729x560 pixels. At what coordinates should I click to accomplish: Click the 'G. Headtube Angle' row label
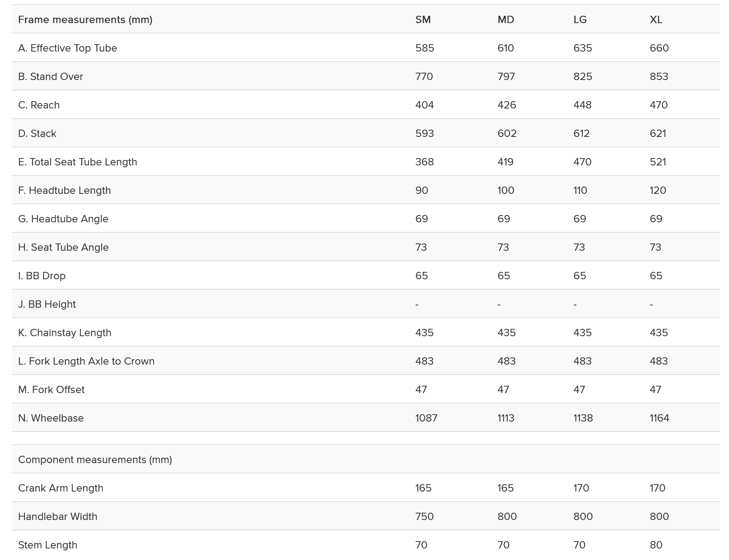click(63, 219)
